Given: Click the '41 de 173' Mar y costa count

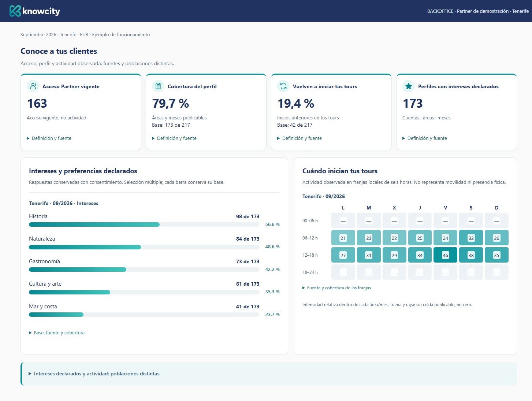Looking at the screenshot, I should tap(248, 307).
